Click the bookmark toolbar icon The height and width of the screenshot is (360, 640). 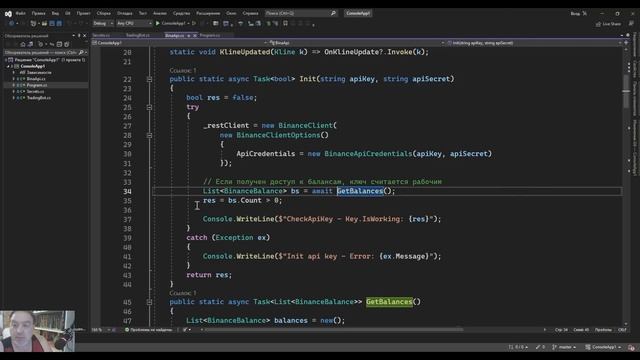[285, 24]
